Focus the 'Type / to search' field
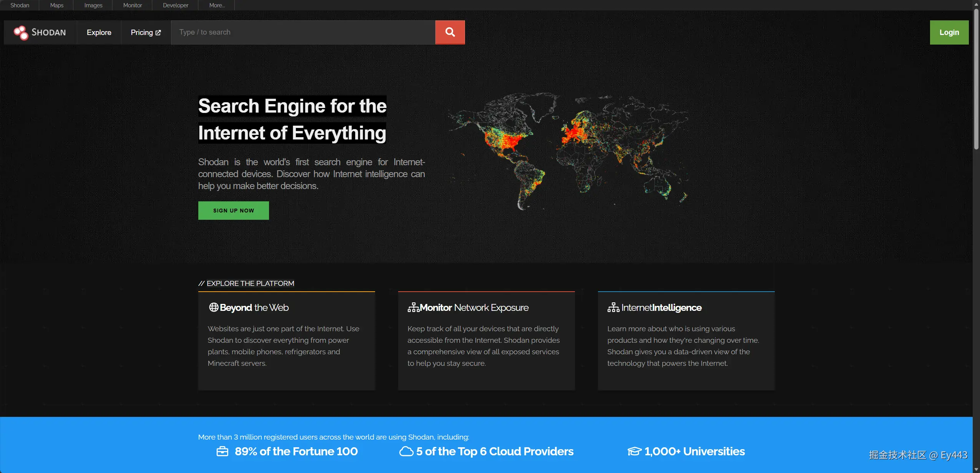The image size is (980, 473). pos(303,33)
